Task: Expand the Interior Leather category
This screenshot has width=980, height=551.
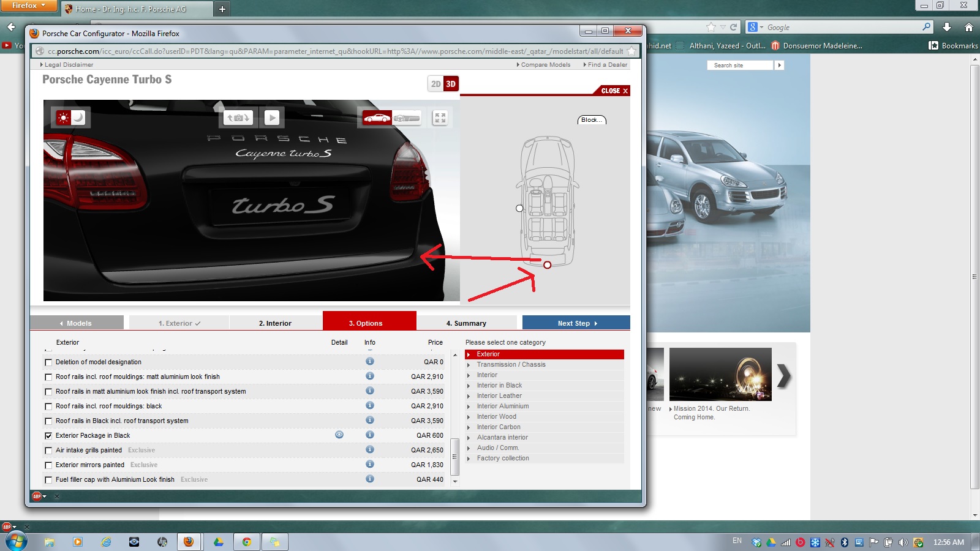Action: tap(499, 395)
